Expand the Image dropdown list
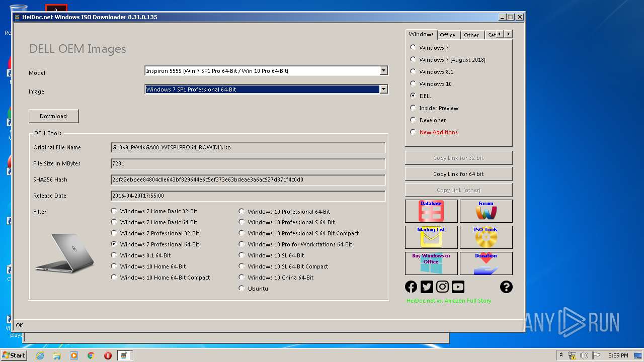 click(x=384, y=89)
